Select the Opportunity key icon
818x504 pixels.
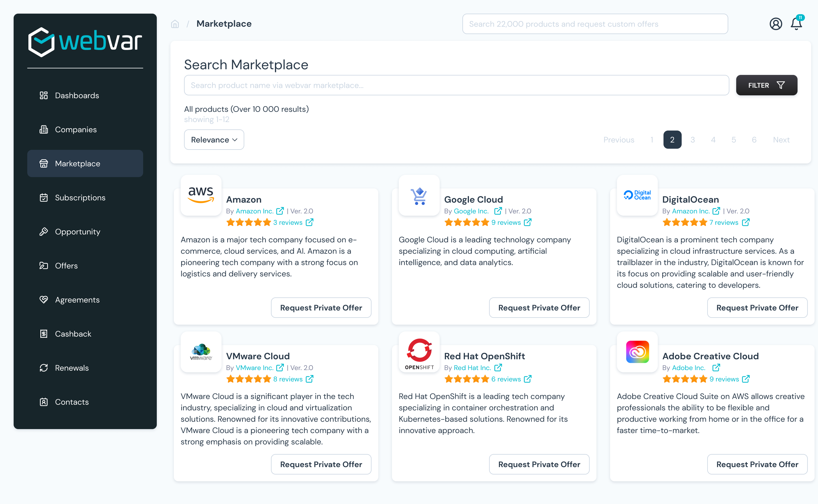pos(44,231)
